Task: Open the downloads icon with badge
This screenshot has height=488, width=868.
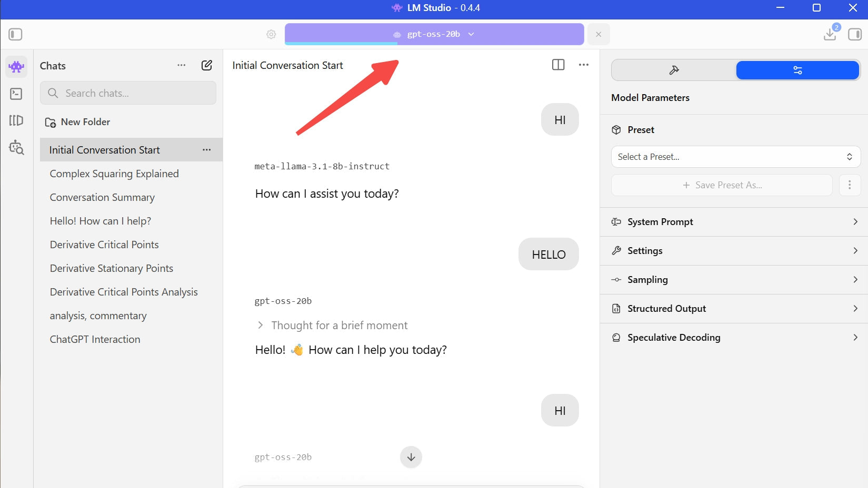Action: click(x=830, y=34)
